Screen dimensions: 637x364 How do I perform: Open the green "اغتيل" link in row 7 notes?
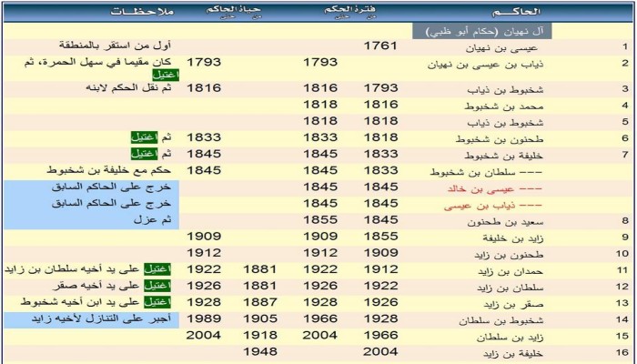tap(144, 154)
